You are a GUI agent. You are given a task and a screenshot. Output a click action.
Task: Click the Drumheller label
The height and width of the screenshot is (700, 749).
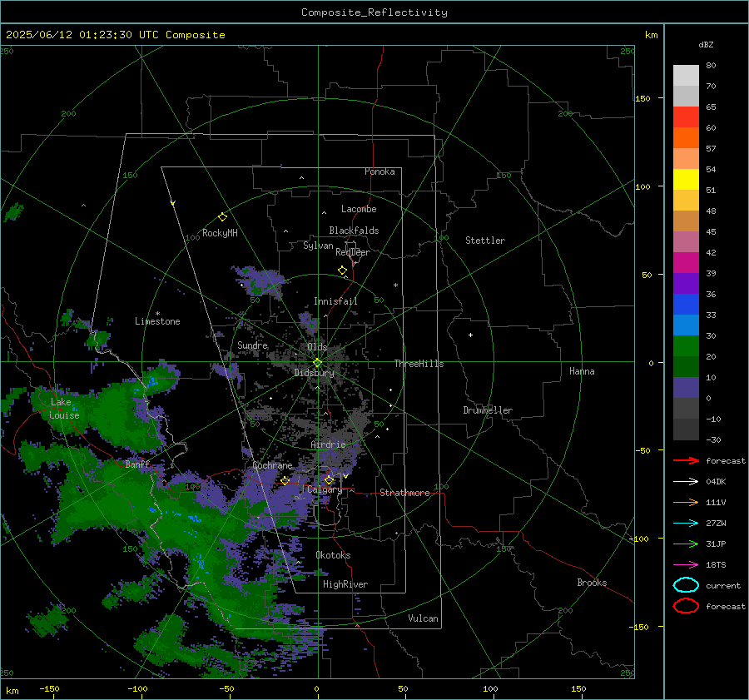(x=488, y=410)
